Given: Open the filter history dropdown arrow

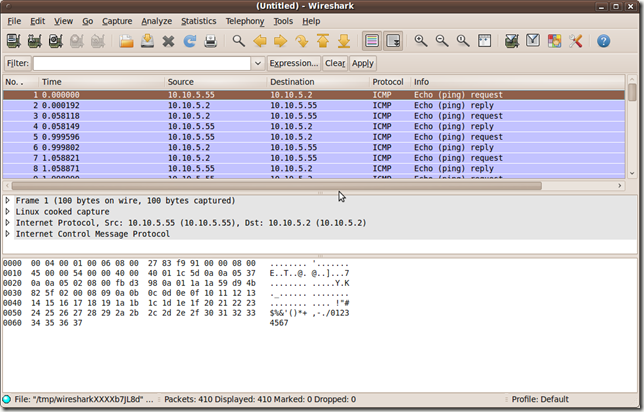Looking at the screenshot, I should click(x=258, y=63).
